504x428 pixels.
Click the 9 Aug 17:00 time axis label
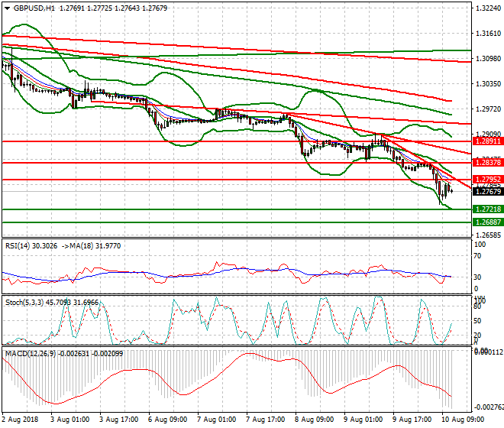coord(413,420)
